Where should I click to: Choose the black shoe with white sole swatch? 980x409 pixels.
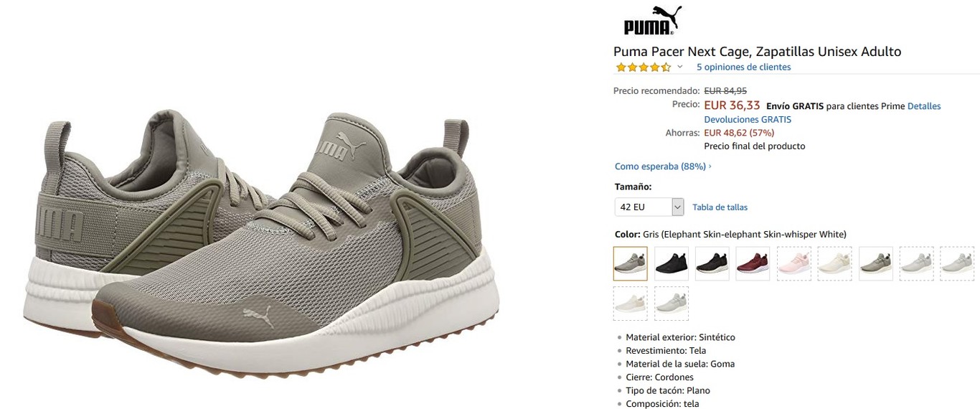[712, 263]
